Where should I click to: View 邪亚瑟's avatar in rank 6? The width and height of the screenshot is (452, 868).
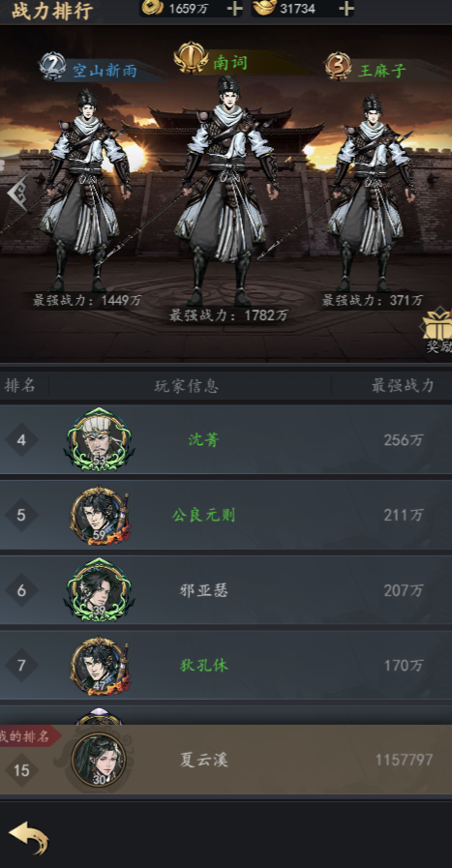(x=100, y=590)
